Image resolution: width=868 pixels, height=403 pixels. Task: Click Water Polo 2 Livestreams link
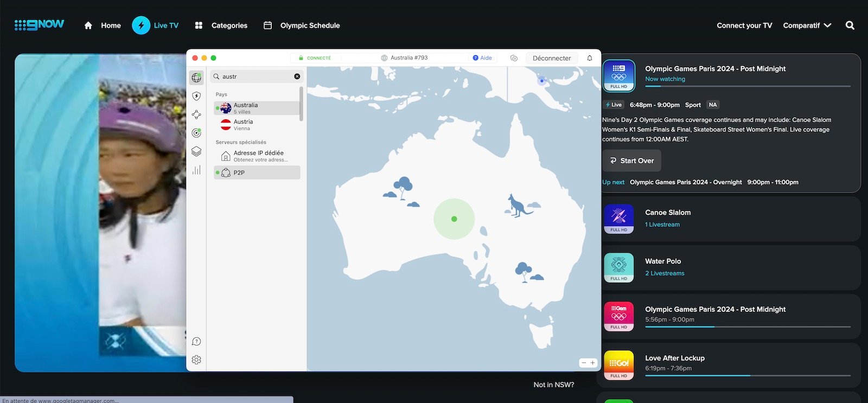pos(665,273)
